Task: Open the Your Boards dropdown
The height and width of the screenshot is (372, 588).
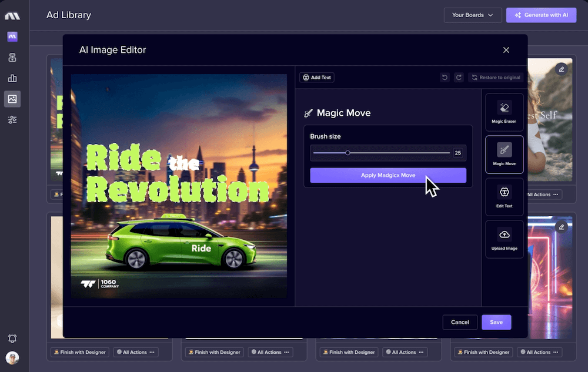Action: click(473, 15)
